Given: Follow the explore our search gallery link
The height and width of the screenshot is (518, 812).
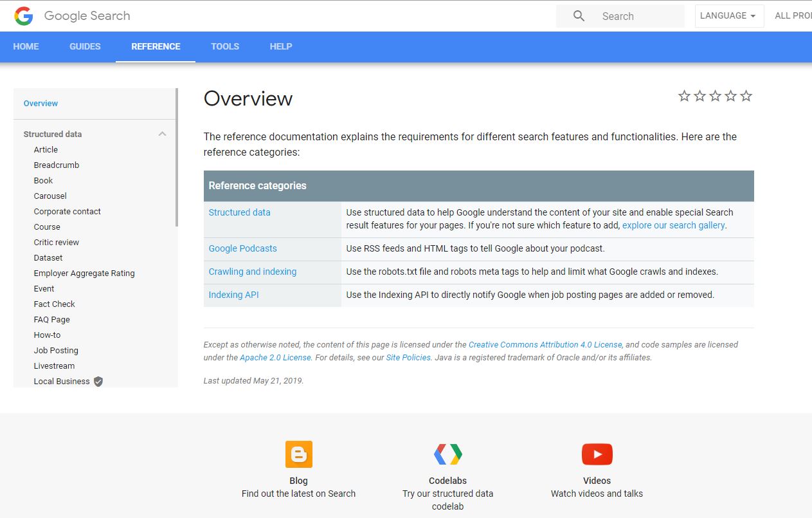Looking at the screenshot, I should (673, 225).
